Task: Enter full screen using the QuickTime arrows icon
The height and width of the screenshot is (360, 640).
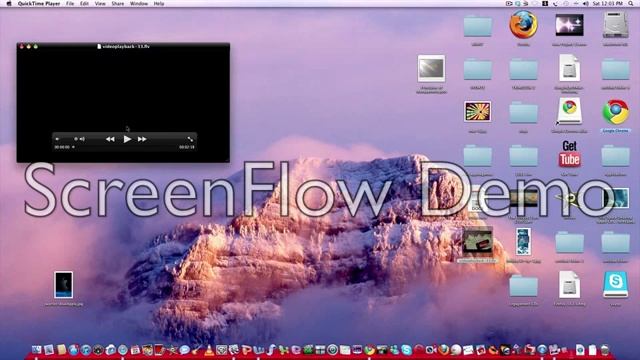Action: tap(191, 139)
